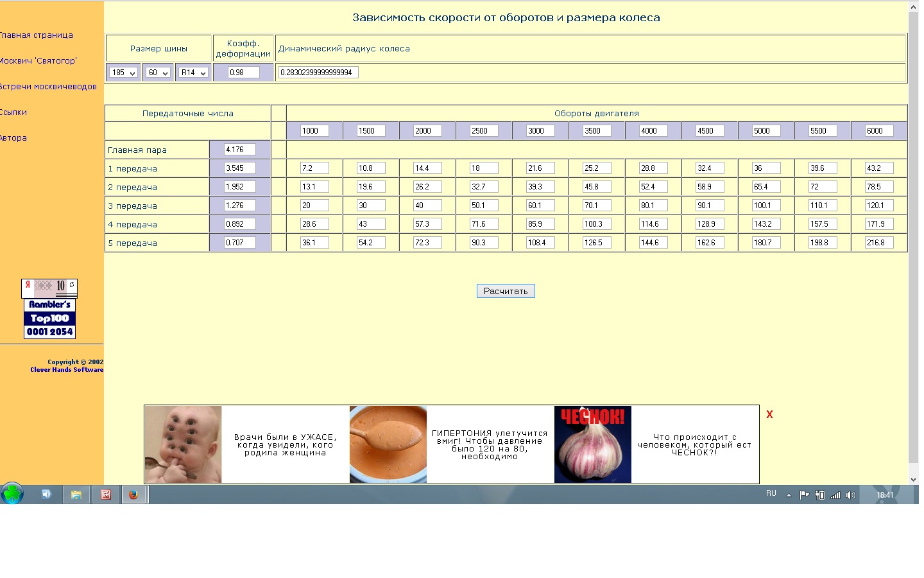Image resolution: width=924 pixels, height=578 pixels.
Task: Click the Yandex citation index badge
Action: point(49,286)
